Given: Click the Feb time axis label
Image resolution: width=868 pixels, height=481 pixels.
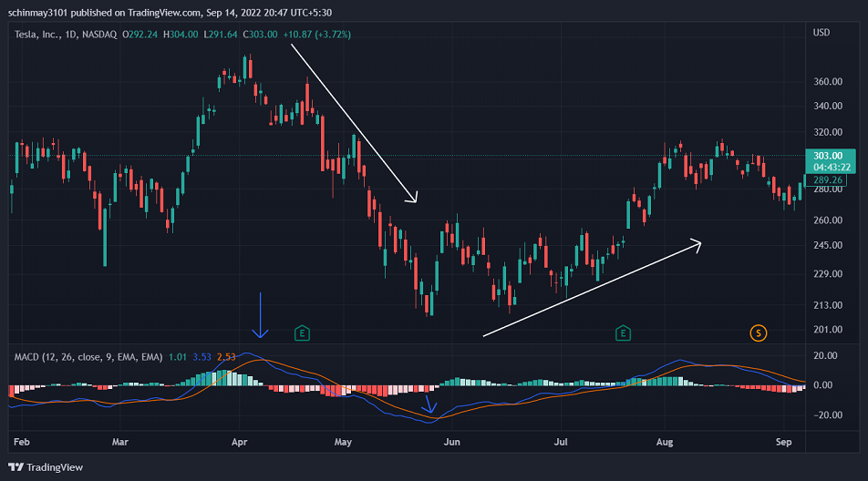Looking at the screenshot, I should 22,443.
